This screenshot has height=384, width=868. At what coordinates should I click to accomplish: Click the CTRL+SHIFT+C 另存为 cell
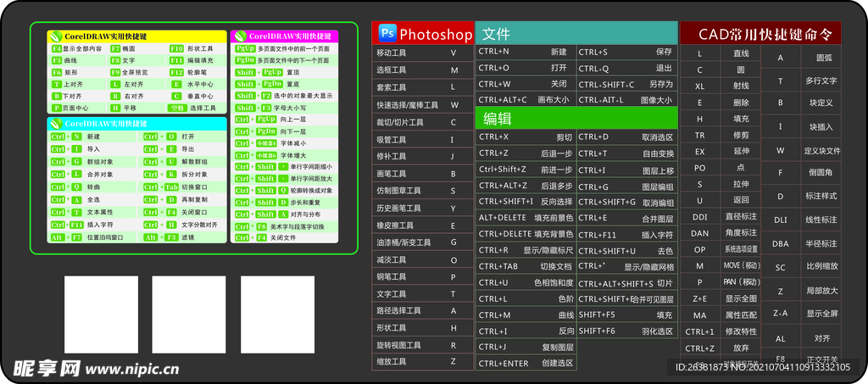coord(626,84)
